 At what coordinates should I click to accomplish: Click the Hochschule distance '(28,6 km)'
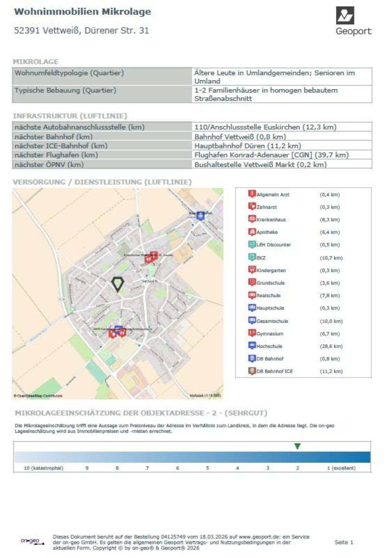click(x=331, y=346)
